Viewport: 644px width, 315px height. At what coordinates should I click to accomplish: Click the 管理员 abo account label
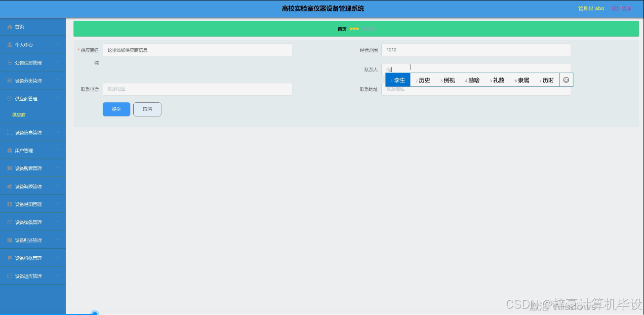(x=591, y=8)
